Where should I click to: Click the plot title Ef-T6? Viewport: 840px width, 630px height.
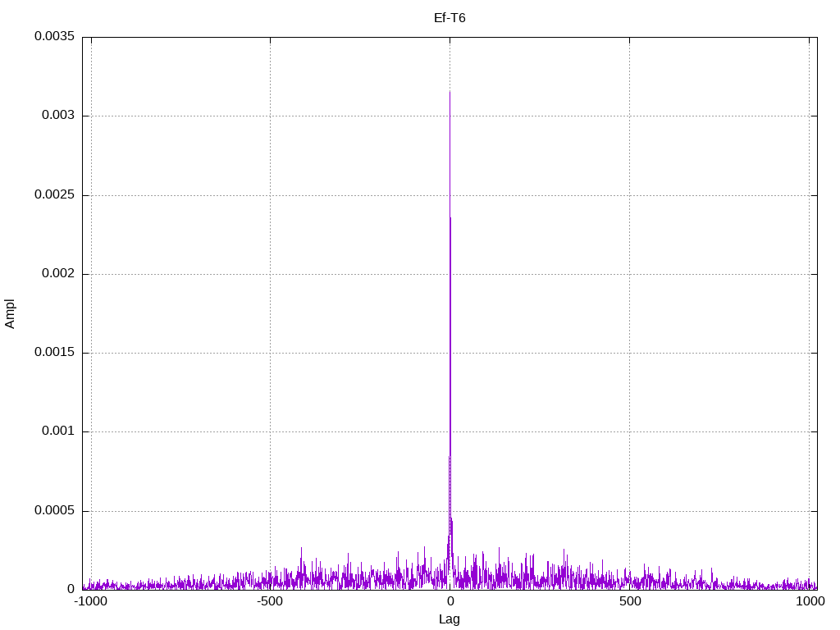click(x=450, y=18)
